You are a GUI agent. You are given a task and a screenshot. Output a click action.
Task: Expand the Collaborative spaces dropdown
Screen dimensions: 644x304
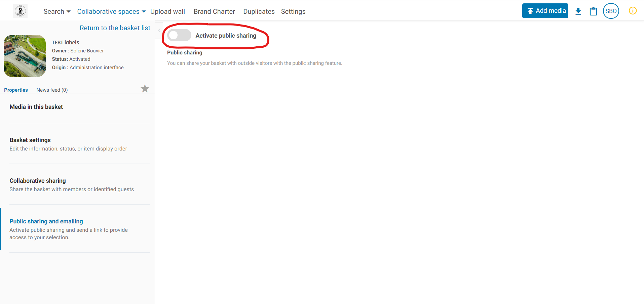point(111,11)
